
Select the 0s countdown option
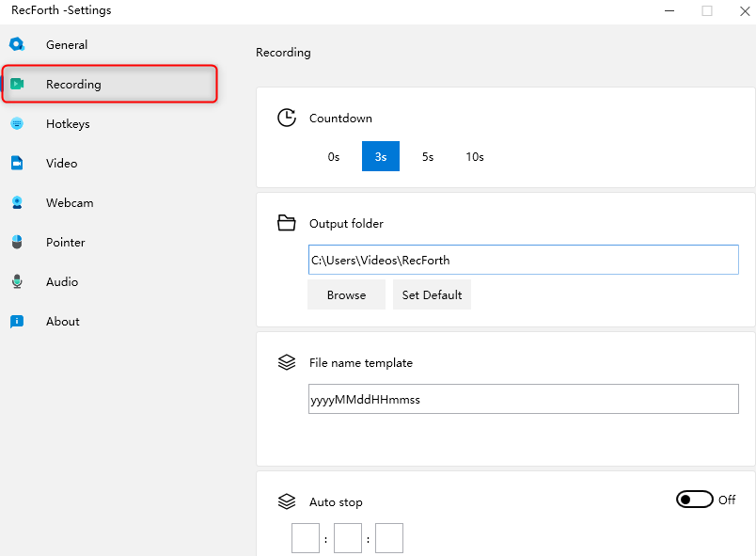(334, 156)
